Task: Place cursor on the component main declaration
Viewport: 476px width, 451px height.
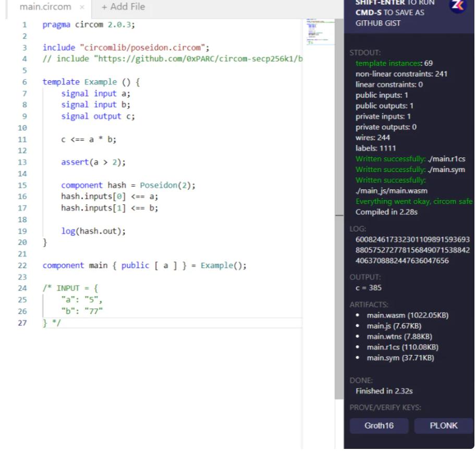Action: point(144,265)
